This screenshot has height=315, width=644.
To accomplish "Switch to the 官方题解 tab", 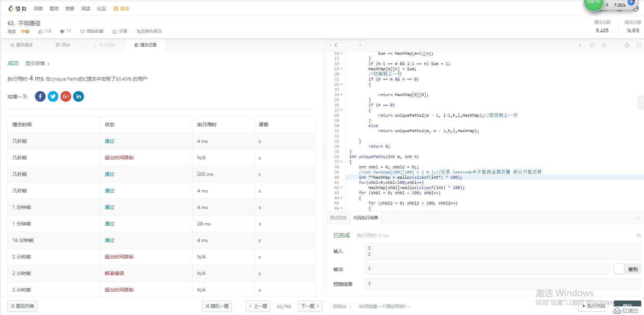I will [x=104, y=45].
